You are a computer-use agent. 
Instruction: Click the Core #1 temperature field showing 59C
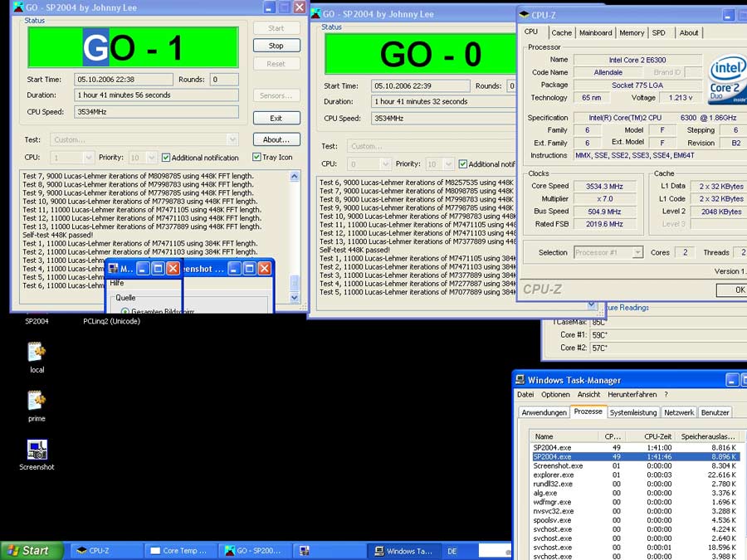669,335
